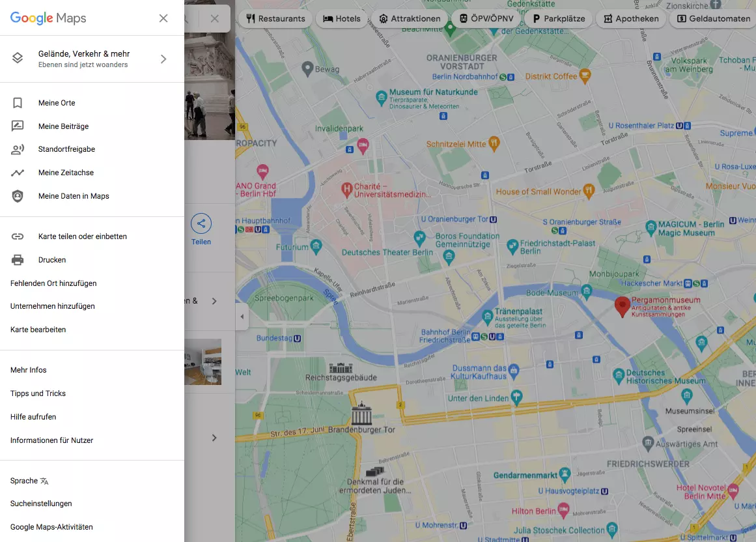
Task: Open Hilfe aufrufen link
Action: [x=33, y=417]
